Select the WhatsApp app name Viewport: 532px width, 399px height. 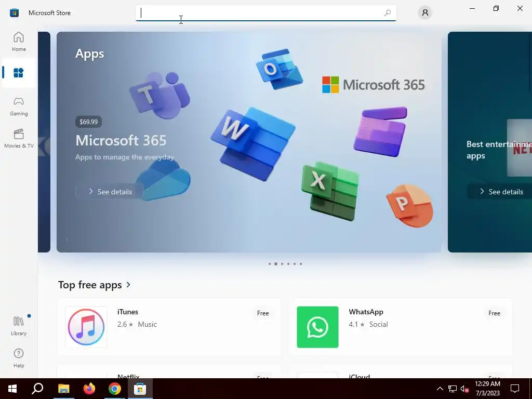[x=366, y=312]
